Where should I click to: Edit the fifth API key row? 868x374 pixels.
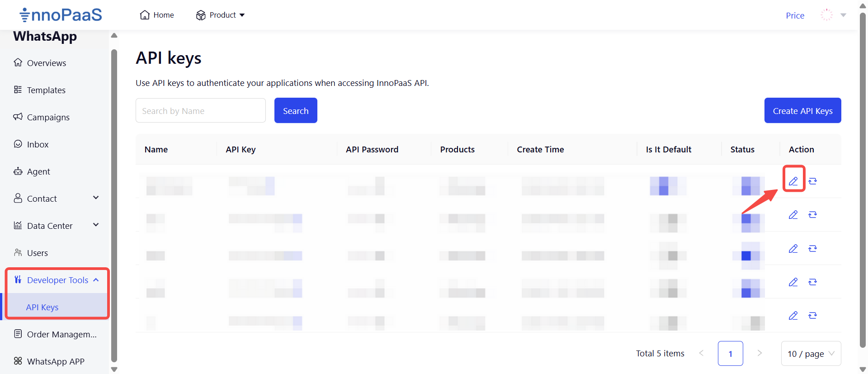793,316
